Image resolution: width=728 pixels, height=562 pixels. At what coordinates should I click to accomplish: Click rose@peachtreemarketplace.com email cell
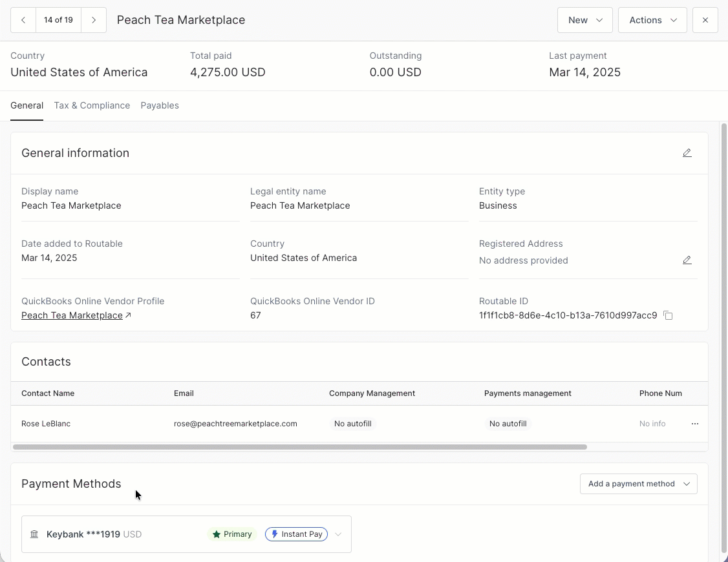[235, 424]
